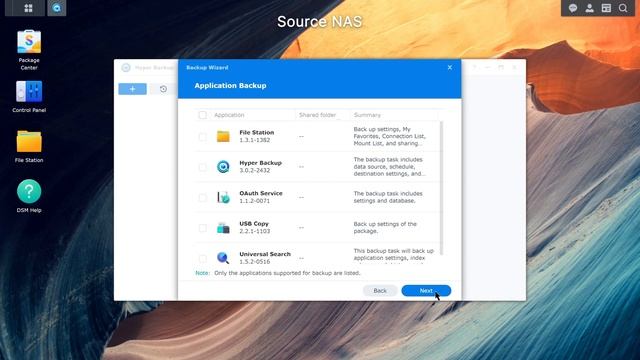This screenshot has height=360, width=640.
Task: Select the Hyper Backup 3.0.2-2432 text
Action: click(260, 167)
